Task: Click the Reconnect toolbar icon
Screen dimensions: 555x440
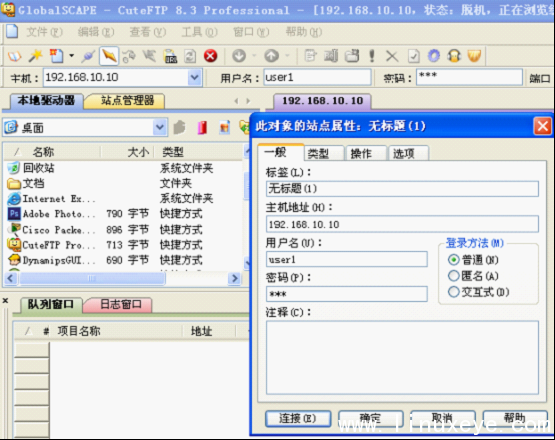Action: [x=129, y=56]
